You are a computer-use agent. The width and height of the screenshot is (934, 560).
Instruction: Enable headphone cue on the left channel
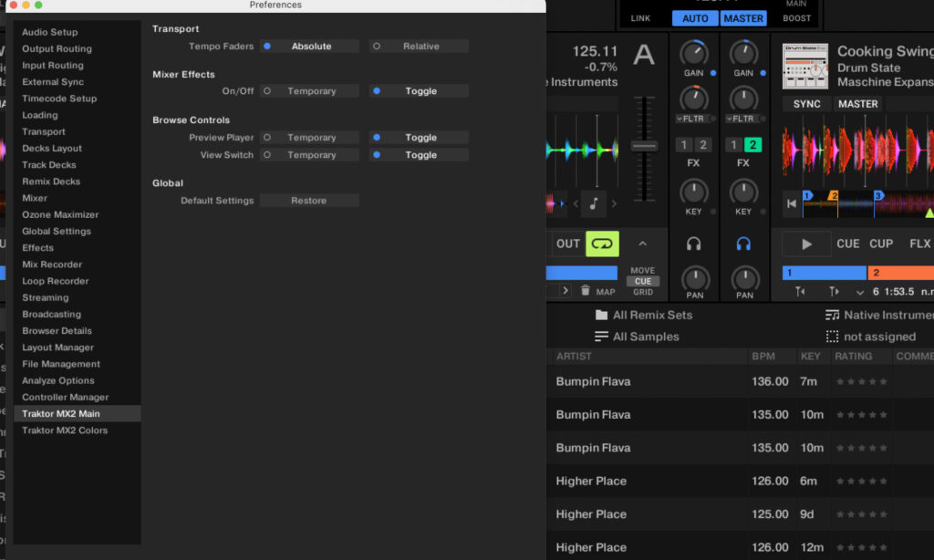[694, 244]
